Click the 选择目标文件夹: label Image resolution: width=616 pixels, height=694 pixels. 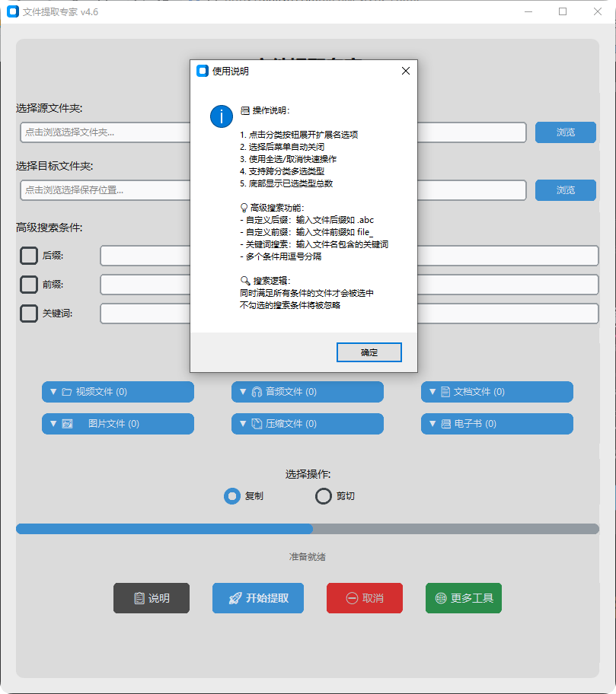(x=55, y=166)
